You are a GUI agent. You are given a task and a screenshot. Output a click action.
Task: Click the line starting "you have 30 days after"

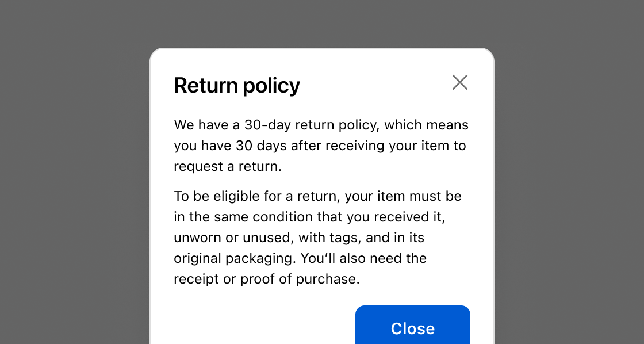pos(320,146)
